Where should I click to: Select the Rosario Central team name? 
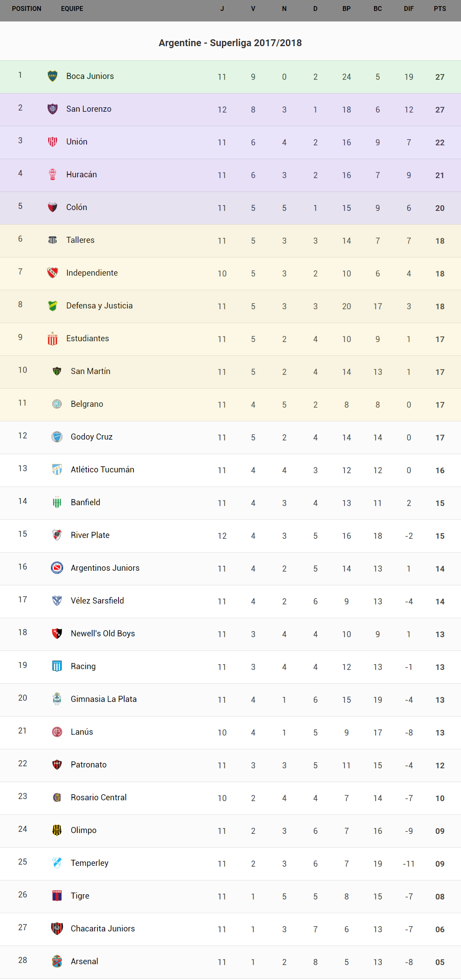[99, 797]
